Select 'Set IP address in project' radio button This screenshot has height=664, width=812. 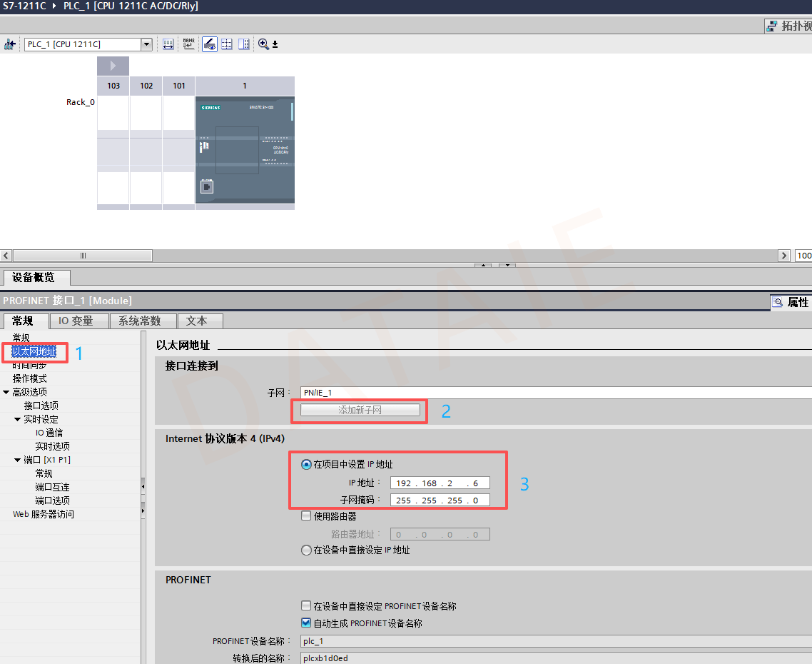coord(306,464)
